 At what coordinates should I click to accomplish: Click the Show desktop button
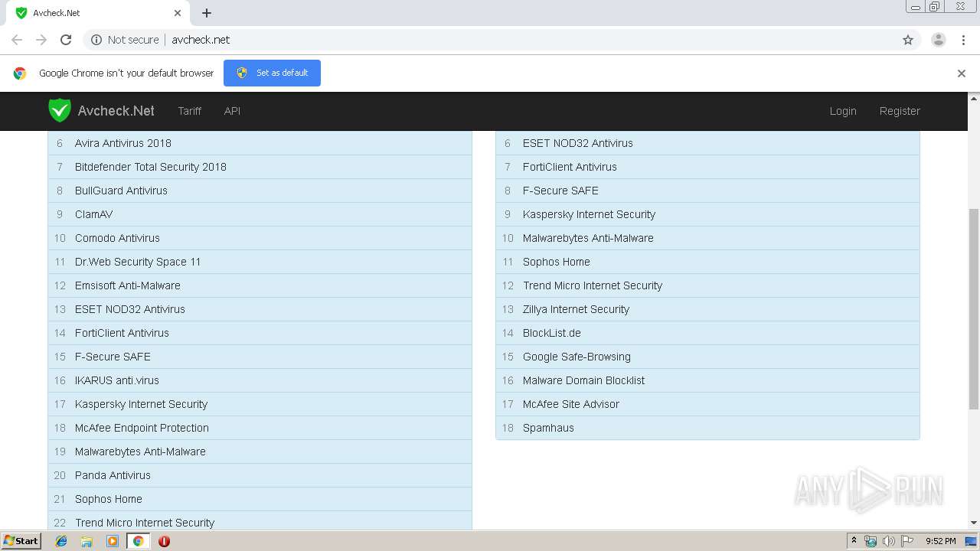[972, 541]
